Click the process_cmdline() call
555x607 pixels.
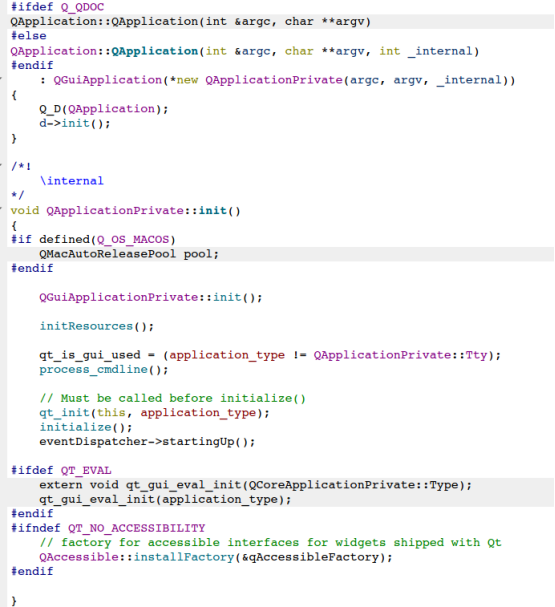pyautogui.click(x=103, y=370)
